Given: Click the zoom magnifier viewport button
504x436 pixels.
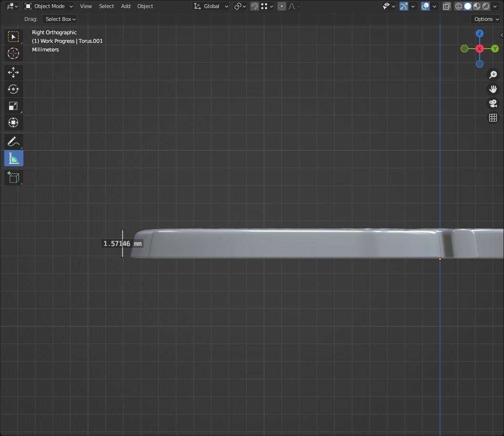Looking at the screenshot, I should click(x=493, y=74).
